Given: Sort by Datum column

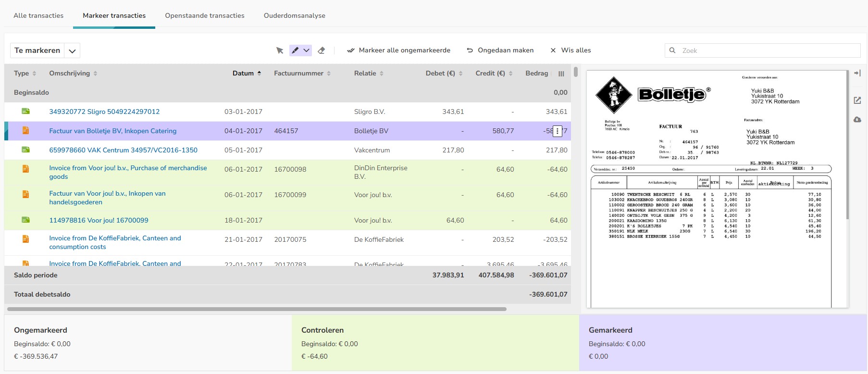Looking at the screenshot, I should click(x=247, y=74).
